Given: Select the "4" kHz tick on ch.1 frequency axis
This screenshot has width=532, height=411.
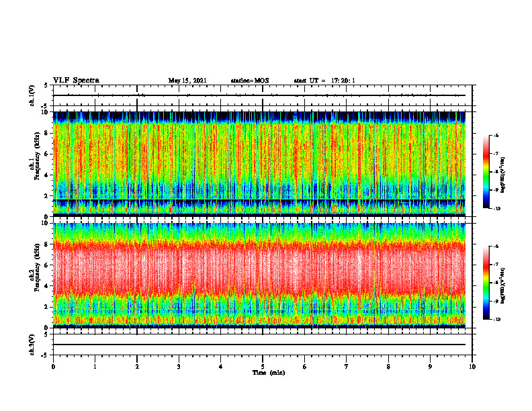Looking at the screenshot, I should (x=47, y=175).
